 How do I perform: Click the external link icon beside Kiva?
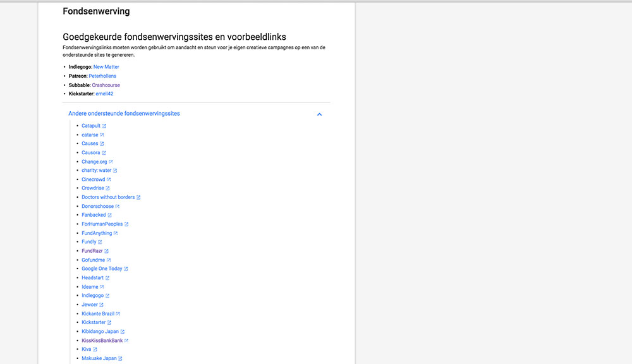point(95,349)
